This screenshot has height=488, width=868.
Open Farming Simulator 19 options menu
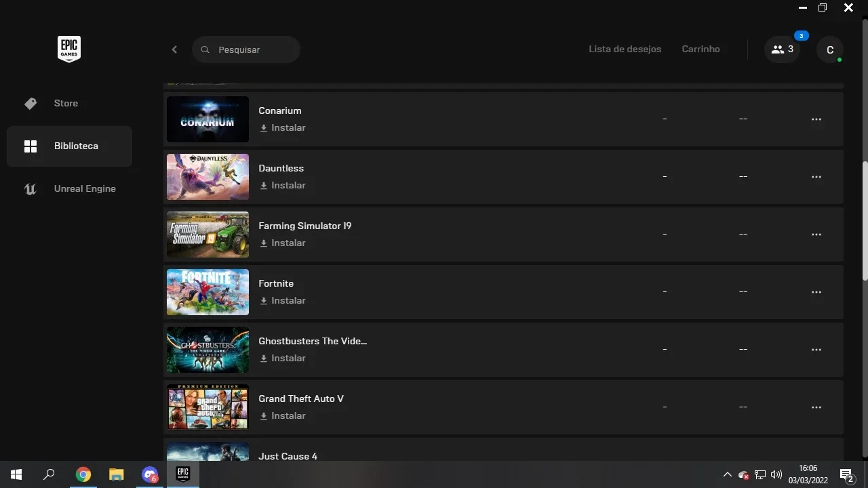(x=816, y=235)
